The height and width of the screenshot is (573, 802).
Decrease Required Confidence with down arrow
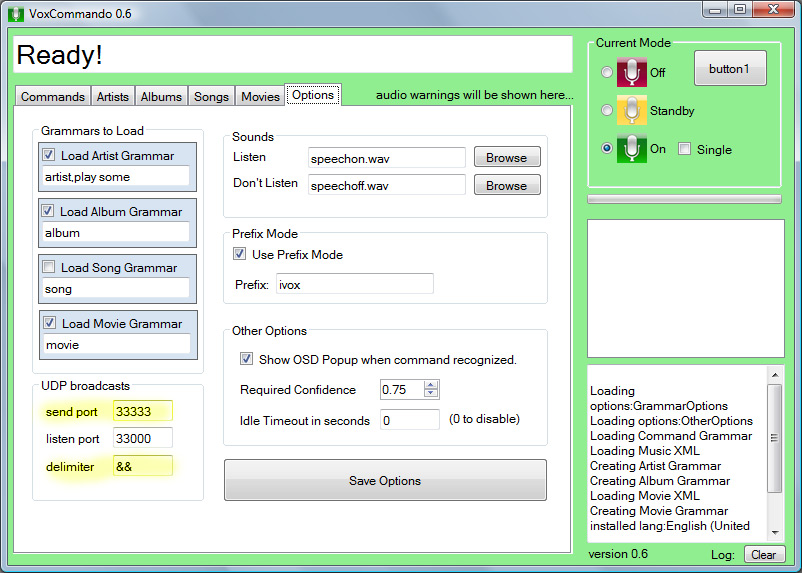[431, 393]
